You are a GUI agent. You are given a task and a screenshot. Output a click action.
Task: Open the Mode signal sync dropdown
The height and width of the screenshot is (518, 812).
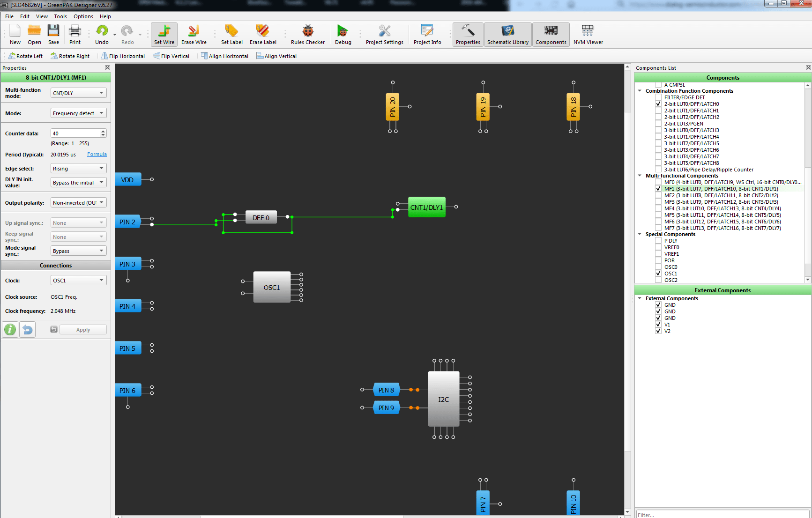pos(78,251)
